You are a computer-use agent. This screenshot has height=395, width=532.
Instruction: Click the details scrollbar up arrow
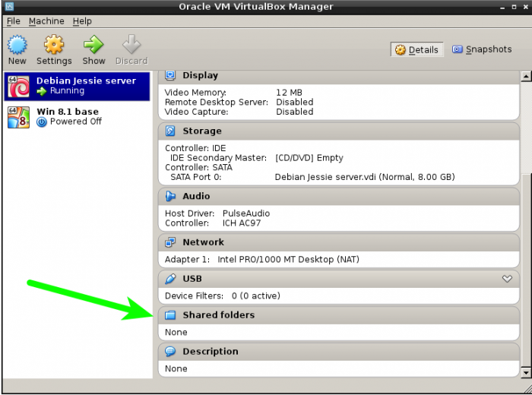[526, 76]
